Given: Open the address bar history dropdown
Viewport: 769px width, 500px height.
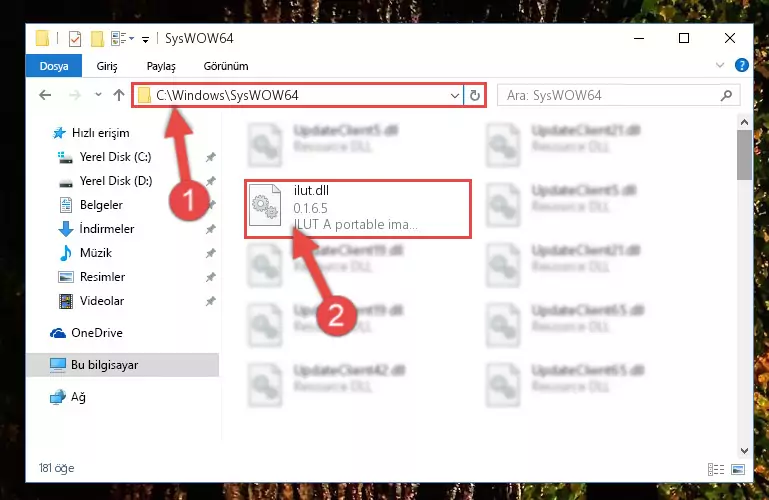Looking at the screenshot, I should click(x=455, y=96).
